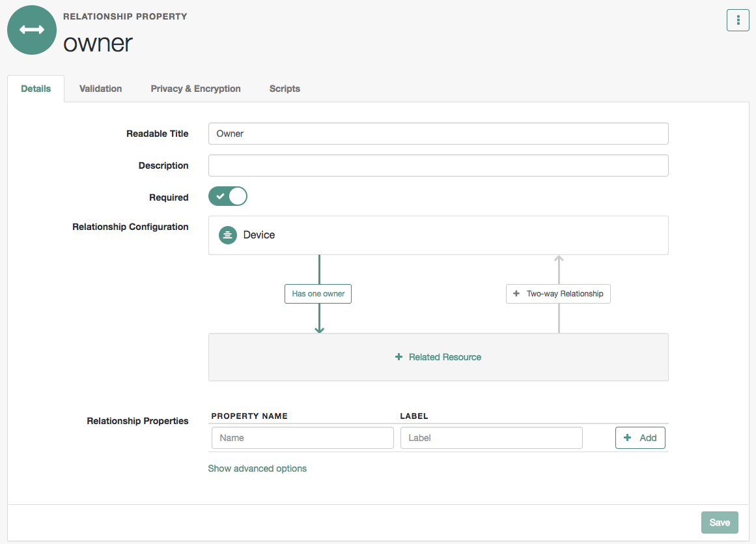The height and width of the screenshot is (544, 756).
Task: Toggle the Required switch off
Action: [x=228, y=197]
